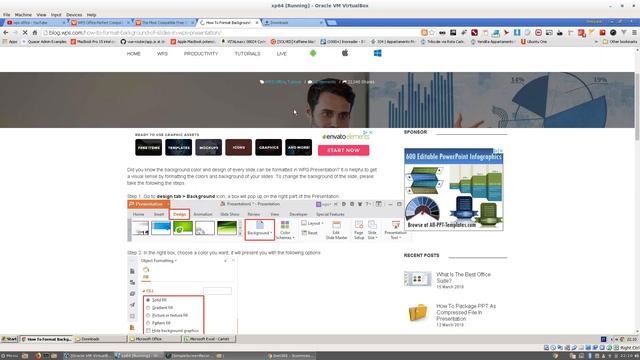Open the VirtualBox Devices menu
This screenshot has height=360, width=640.
(x=74, y=15)
